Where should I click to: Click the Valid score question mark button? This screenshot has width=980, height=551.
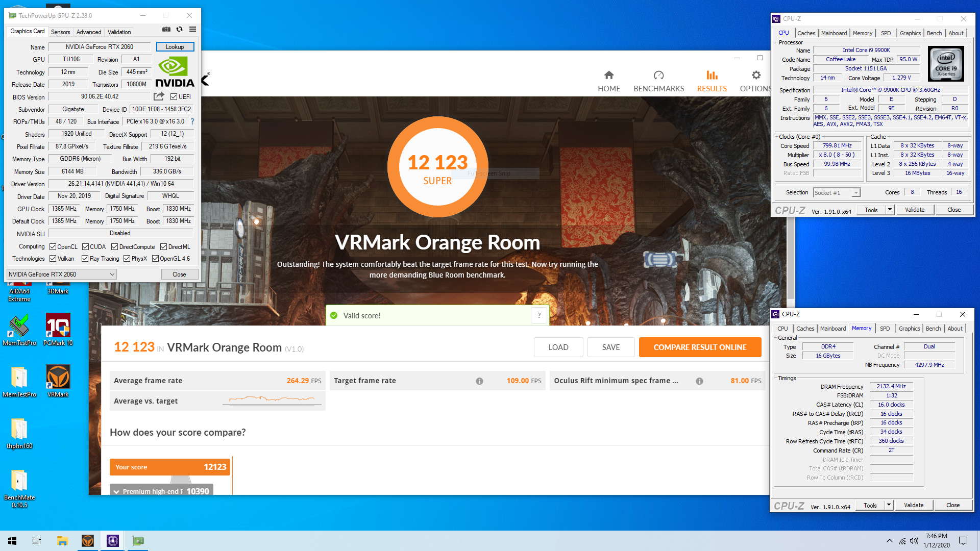tap(539, 315)
